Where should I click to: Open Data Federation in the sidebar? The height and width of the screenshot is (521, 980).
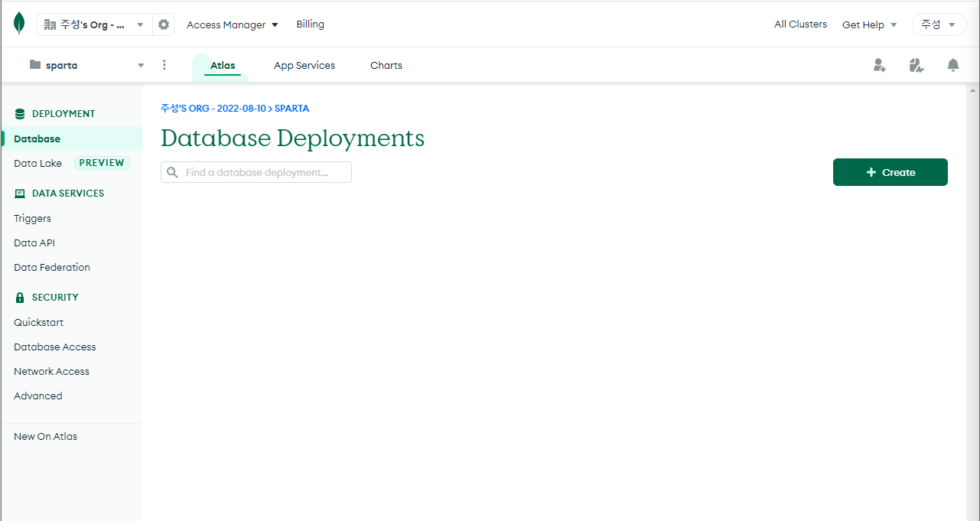(52, 267)
